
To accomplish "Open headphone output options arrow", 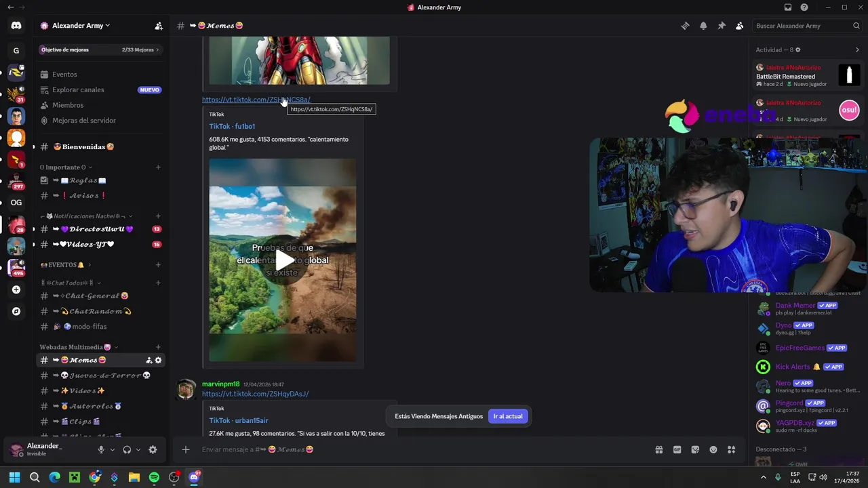I will 138,449.
